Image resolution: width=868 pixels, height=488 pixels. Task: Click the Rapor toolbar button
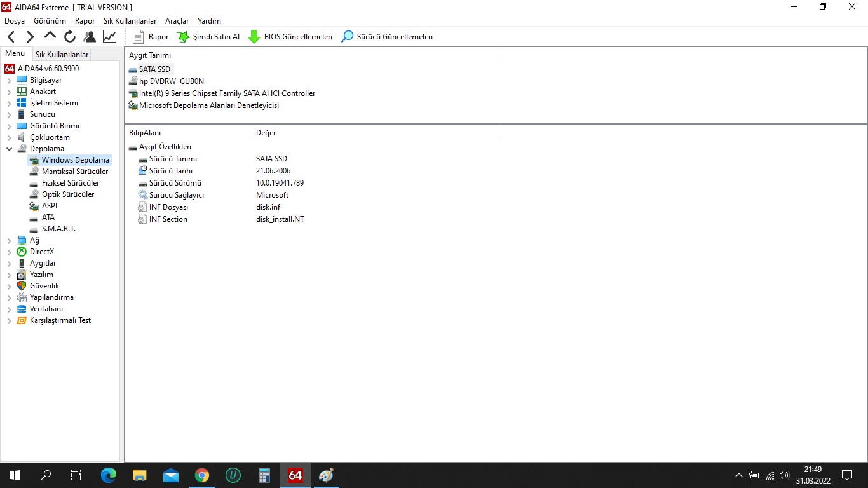tap(151, 37)
